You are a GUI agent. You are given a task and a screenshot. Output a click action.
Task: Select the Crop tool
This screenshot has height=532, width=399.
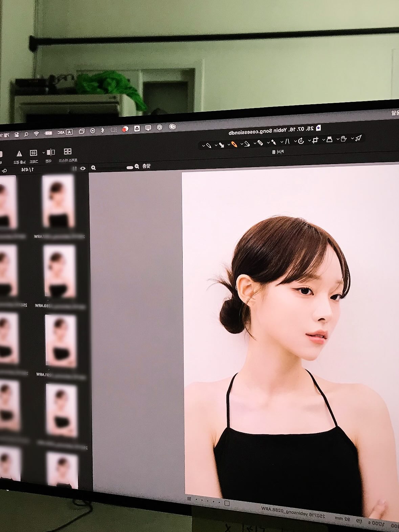coord(315,140)
